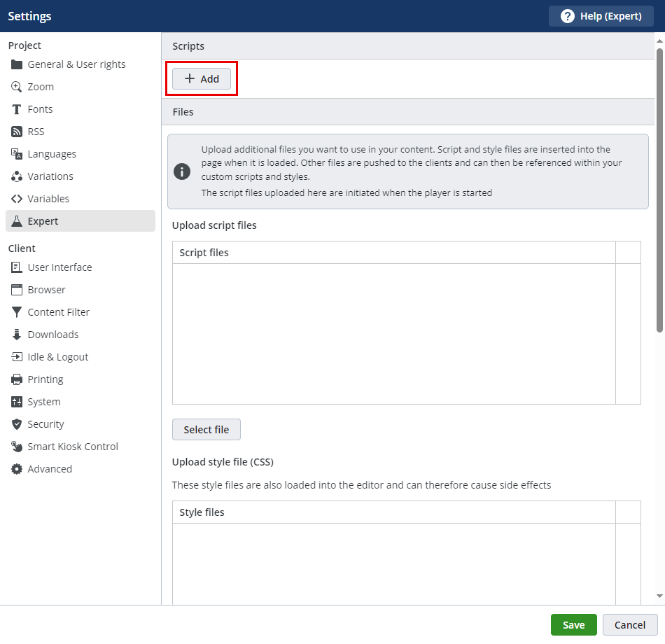665x644 pixels.
Task: Click the Smart Kiosk Control icon
Action: [x=17, y=447]
